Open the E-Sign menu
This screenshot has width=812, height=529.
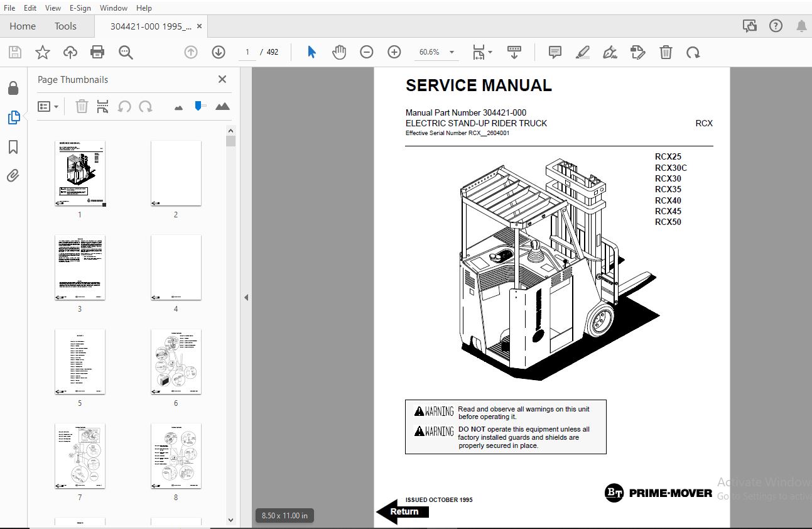[80, 8]
